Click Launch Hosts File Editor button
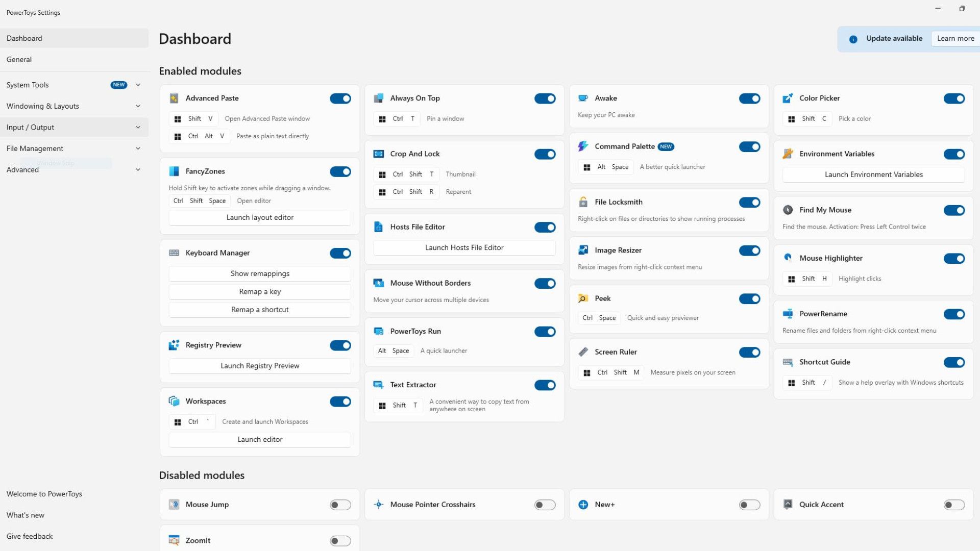The width and height of the screenshot is (980, 551). click(x=464, y=247)
